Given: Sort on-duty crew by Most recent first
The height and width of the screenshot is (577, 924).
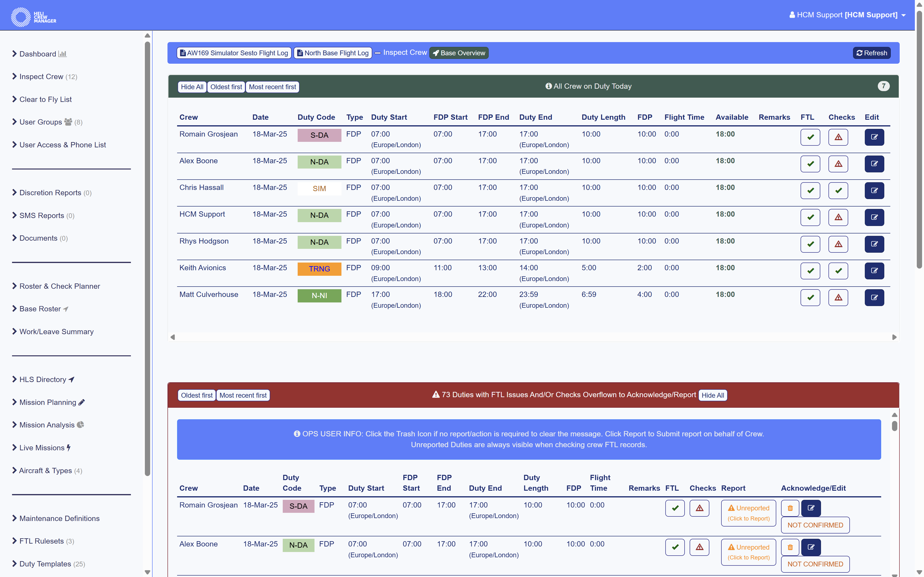Looking at the screenshot, I should coord(272,87).
